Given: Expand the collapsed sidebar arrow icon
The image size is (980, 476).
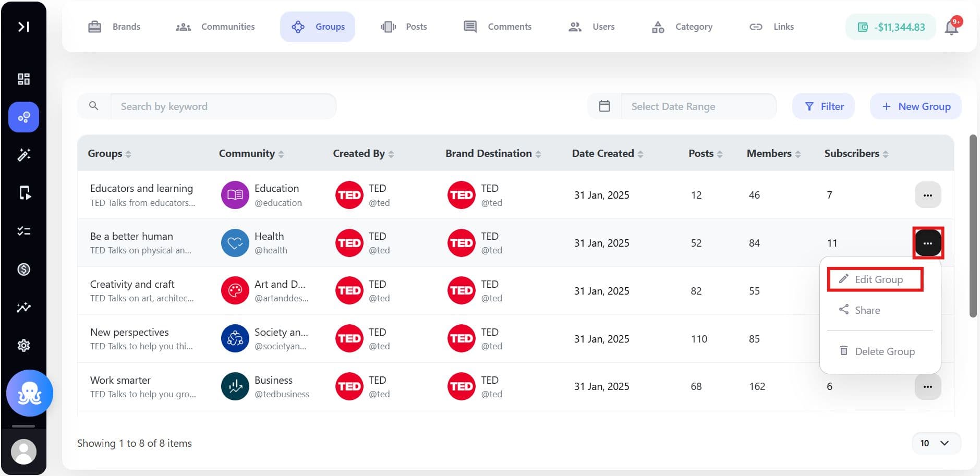Looking at the screenshot, I should click(23, 27).
